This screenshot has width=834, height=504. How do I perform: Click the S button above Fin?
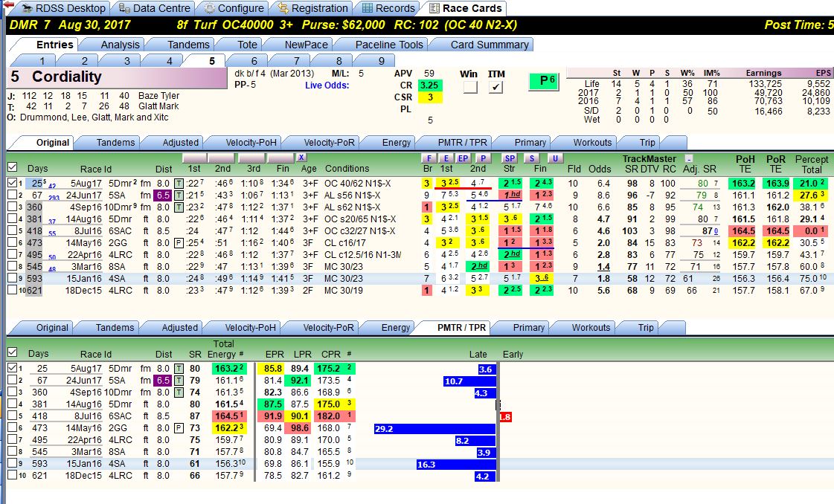point(530,158)
